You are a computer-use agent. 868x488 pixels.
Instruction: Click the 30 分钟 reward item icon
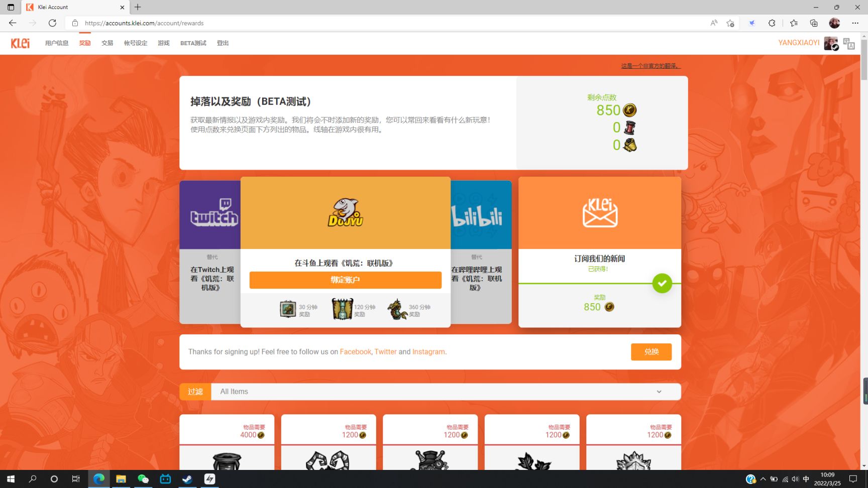point(288,309)
